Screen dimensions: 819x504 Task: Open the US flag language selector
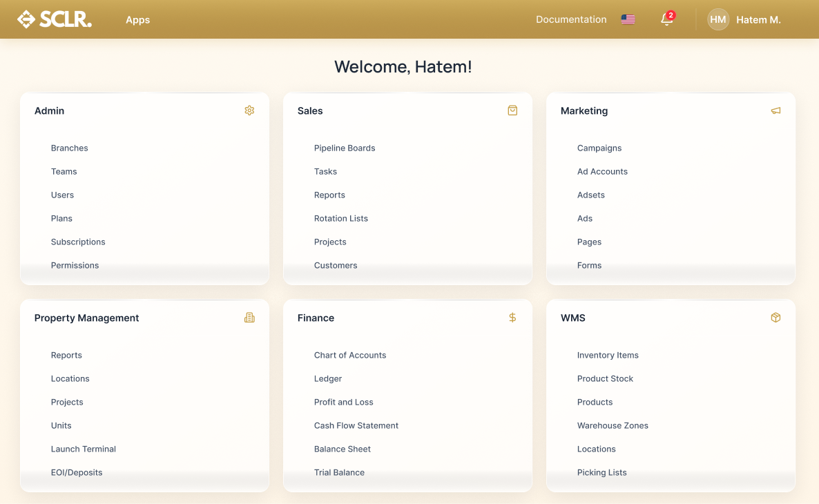[628, 19]
